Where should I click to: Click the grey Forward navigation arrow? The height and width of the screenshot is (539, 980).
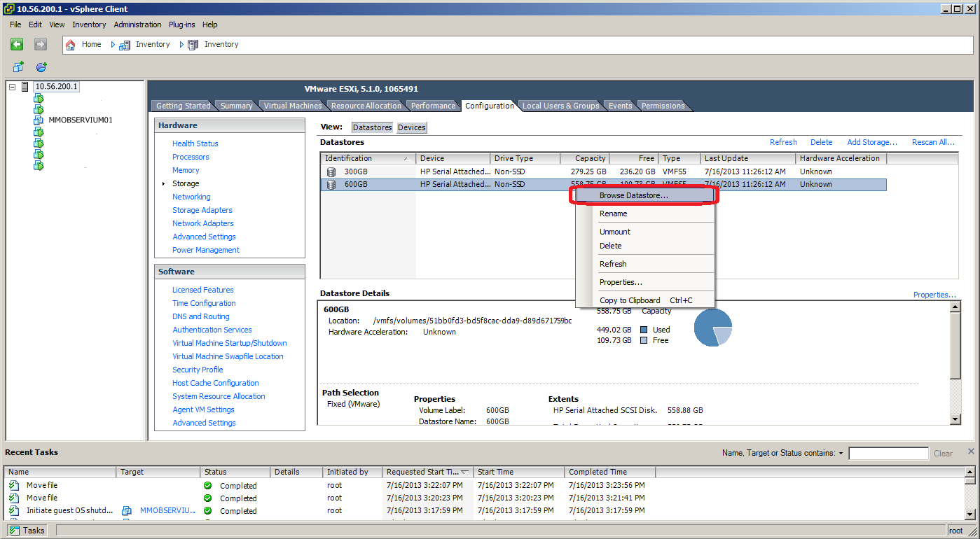click(41, 44)
